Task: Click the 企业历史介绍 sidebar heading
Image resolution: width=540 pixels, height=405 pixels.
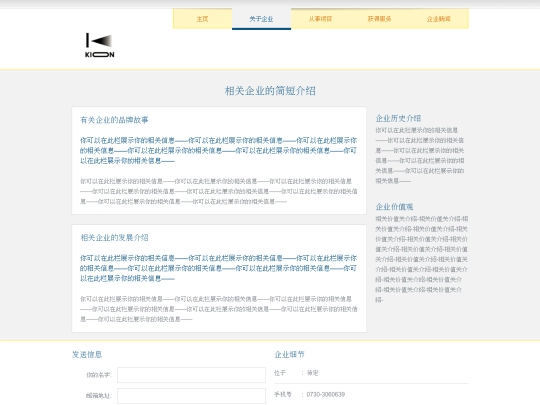Action: tap(398, 118)
